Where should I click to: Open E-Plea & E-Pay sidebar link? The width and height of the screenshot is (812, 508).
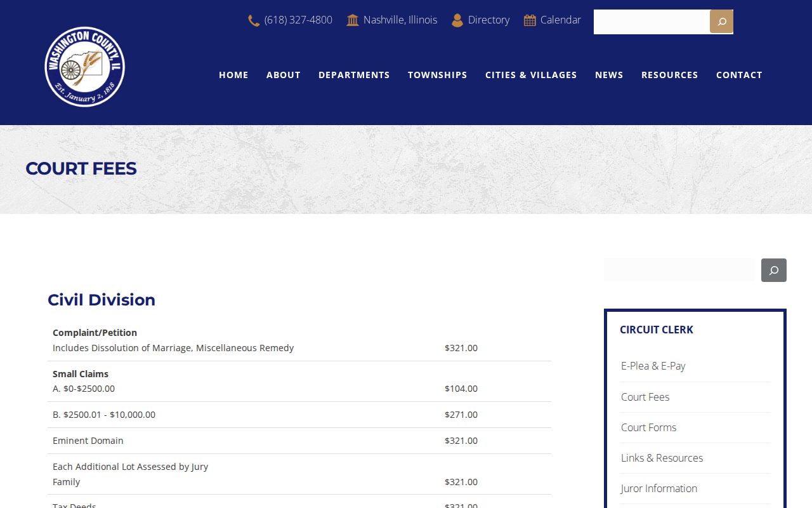(x=653, y=366)
